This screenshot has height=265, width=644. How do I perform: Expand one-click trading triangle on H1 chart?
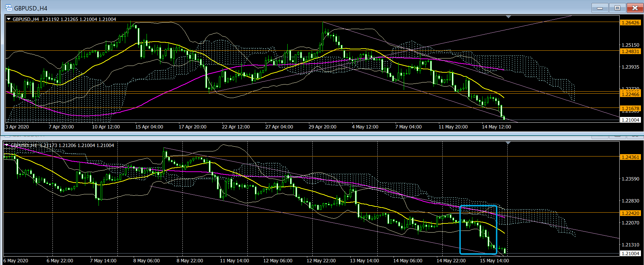[6, 145]
